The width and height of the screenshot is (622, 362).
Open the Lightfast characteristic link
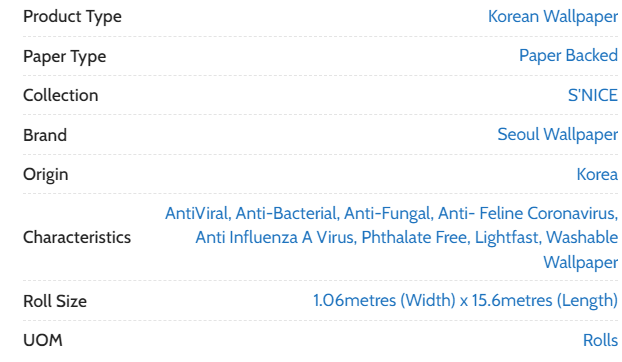(x=508, y=238)
